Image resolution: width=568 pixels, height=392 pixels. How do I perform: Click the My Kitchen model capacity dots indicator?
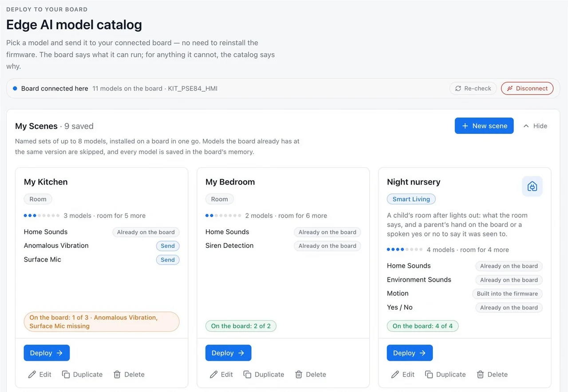click(x=42, y=216)
